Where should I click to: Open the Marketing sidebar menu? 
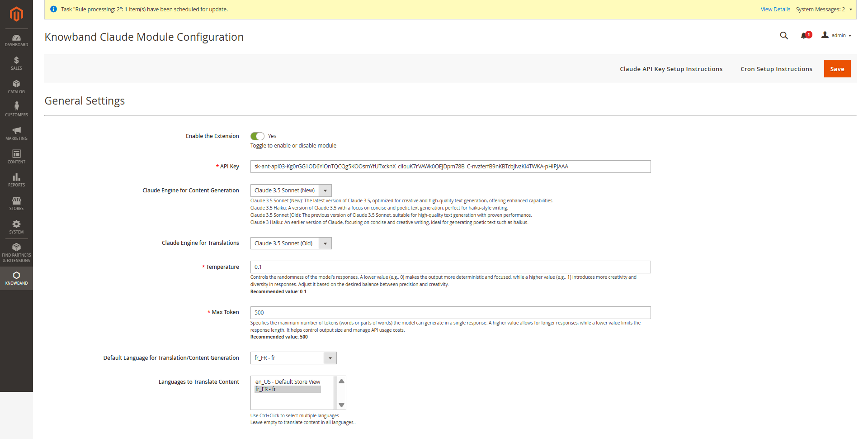click(16, 134)
